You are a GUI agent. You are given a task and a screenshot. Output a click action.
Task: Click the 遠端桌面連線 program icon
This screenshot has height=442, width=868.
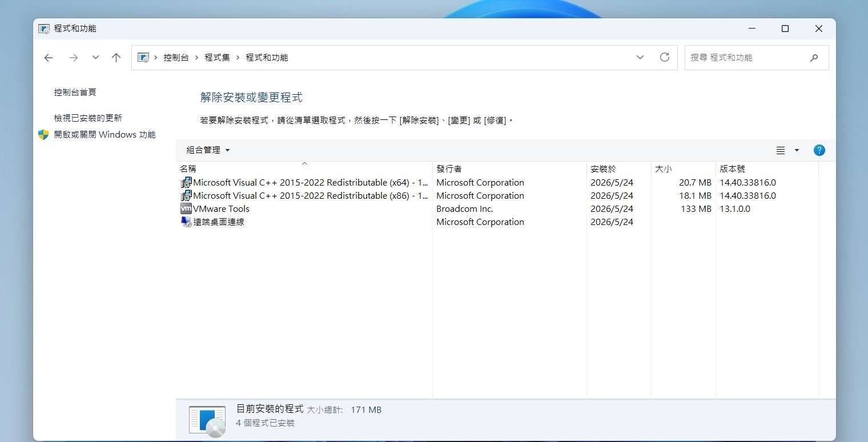coord(186,222)
